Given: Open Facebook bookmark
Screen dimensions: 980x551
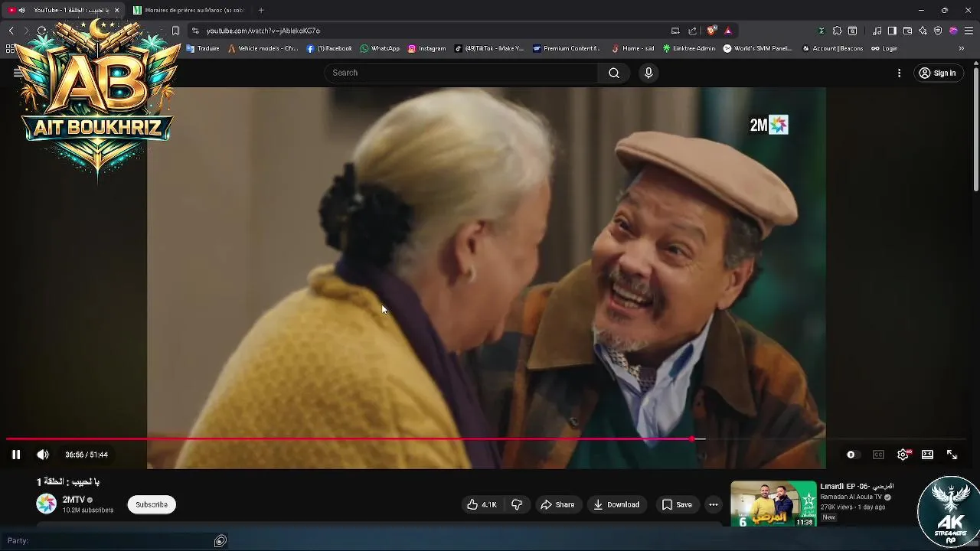Looking at the screenshot, I should tap(329, 48).
